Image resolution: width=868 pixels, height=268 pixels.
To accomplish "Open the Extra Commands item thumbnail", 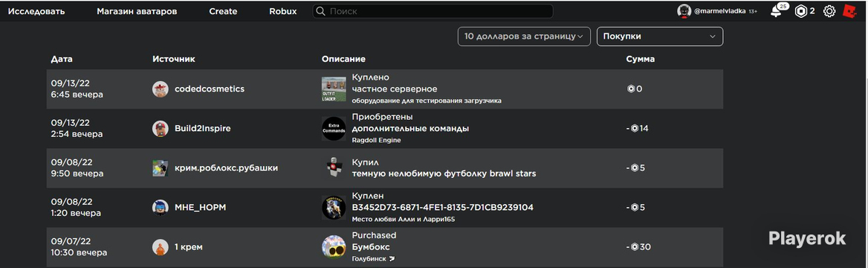I will click(x=334, y=128).
